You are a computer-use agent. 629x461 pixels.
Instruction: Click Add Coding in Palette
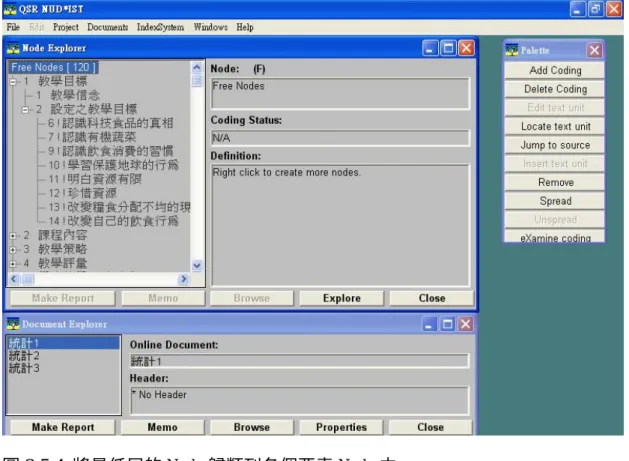[555, 71]
